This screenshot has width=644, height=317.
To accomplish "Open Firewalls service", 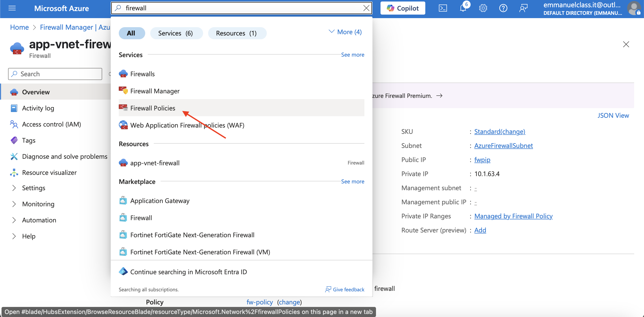I will coord(241,74).
